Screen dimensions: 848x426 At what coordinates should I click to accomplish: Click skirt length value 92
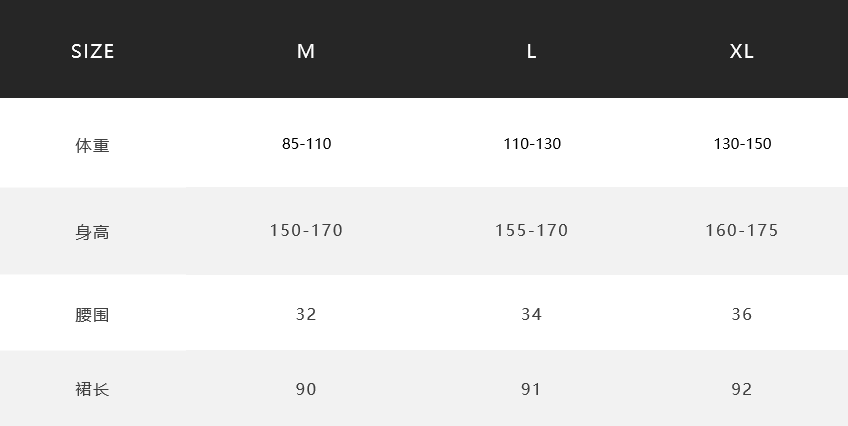coord(741,389)
